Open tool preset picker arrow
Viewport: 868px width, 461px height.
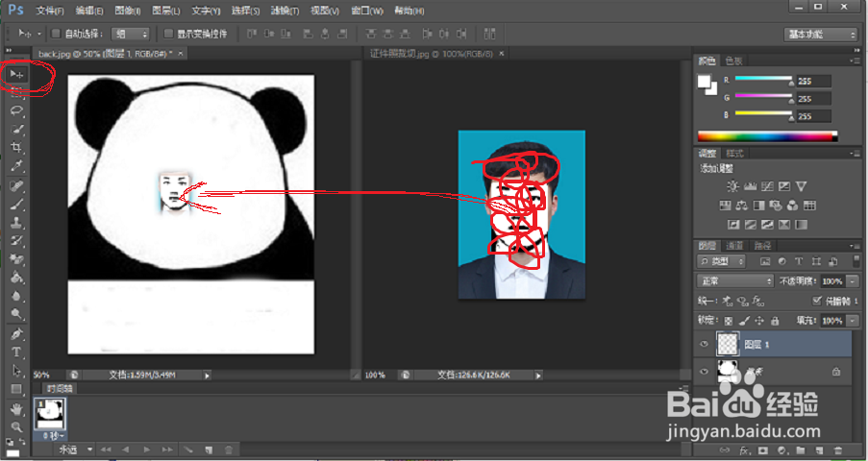39,34
